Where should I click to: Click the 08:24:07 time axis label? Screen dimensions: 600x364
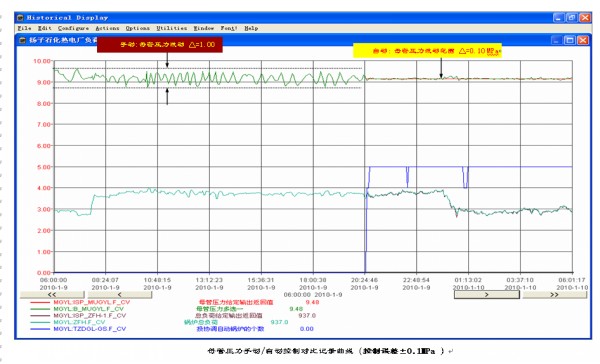tap(105, 280)
